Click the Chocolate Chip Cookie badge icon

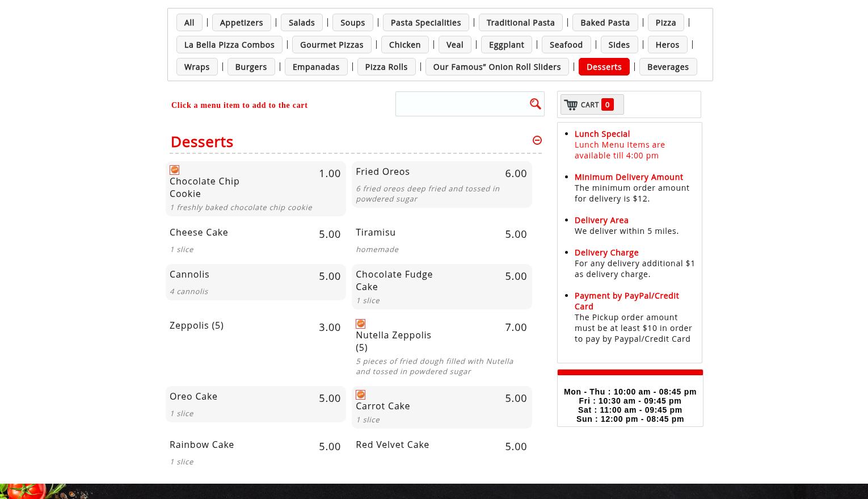click(174, 170)
